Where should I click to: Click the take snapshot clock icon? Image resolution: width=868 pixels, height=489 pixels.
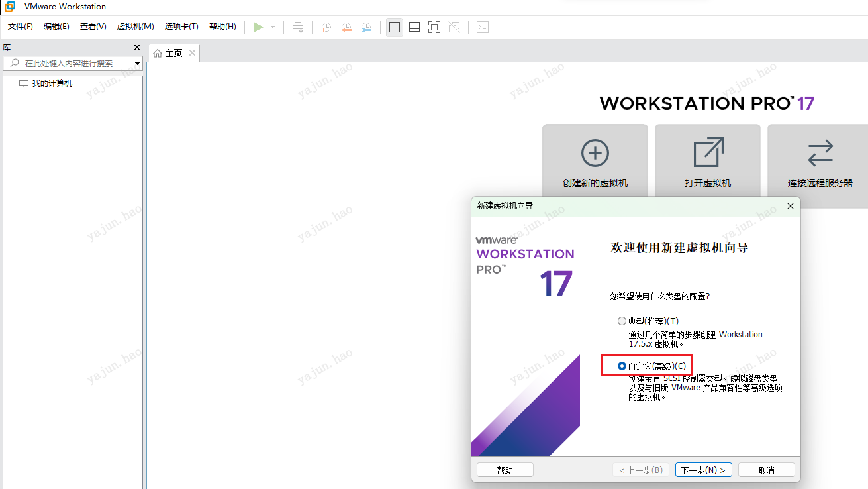pos(326,27)
